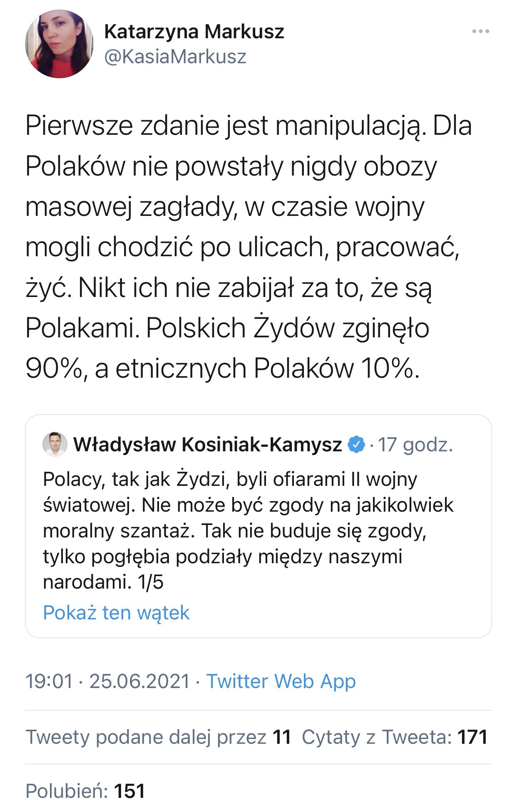Image resolution: width=517 pixels, height=812 pixels.
Task: Expand thread via 'Pokaż ten wątek'
Action: [116, 612]
